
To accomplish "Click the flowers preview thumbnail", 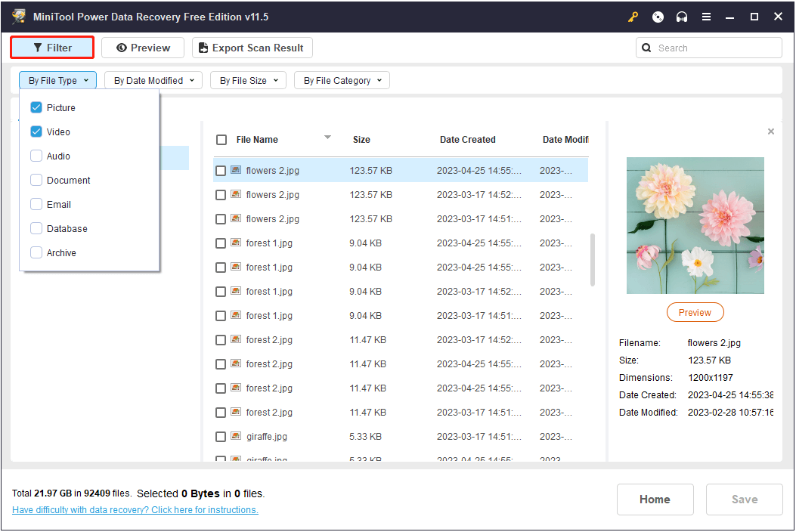I will tap(695, 225).
